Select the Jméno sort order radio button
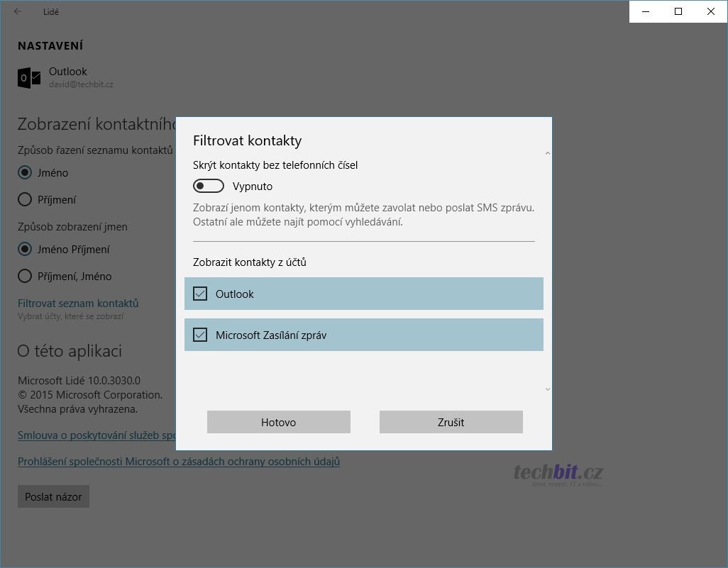The image size is (728, 568). (x=25, y=172)
